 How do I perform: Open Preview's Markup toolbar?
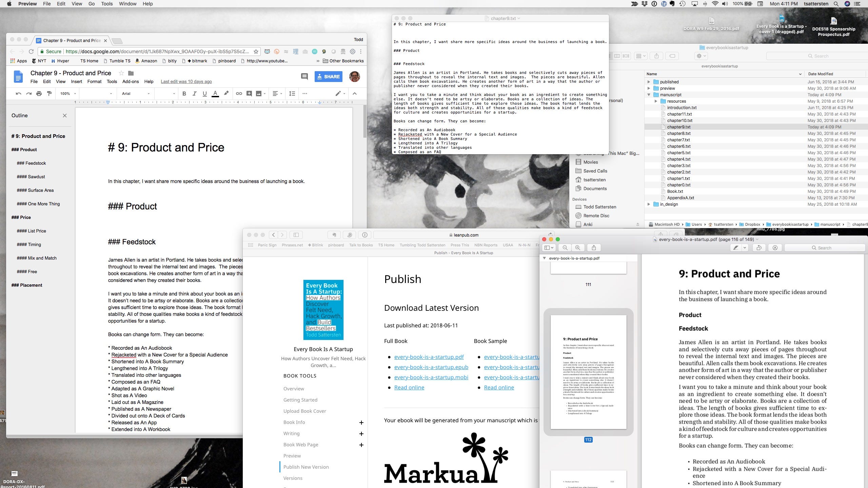775,248
